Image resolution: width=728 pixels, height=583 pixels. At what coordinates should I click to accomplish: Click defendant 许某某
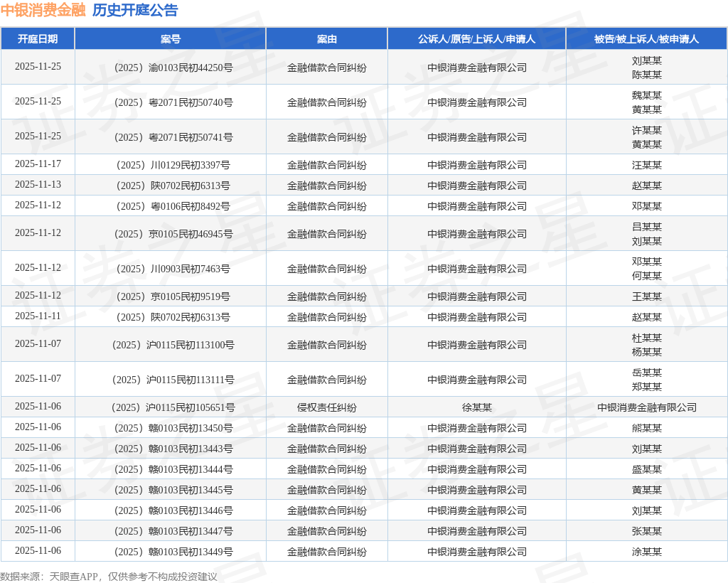[x=647, y=130]
